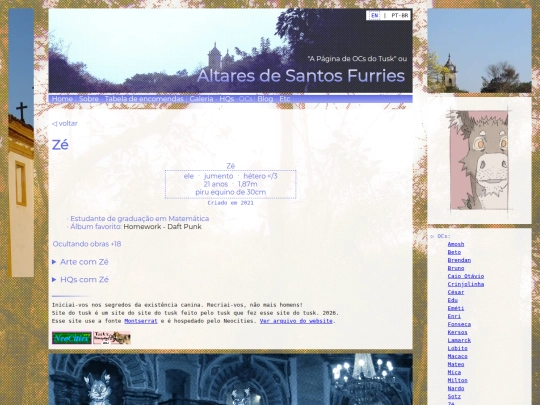
Task: Open the Milton OC link
Action: pos(457,380)
